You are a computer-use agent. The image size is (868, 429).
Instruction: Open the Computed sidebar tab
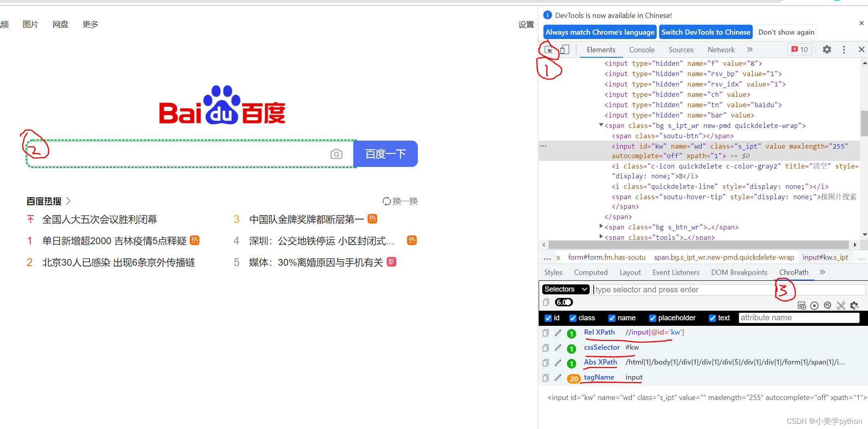[x=590, y=272]
